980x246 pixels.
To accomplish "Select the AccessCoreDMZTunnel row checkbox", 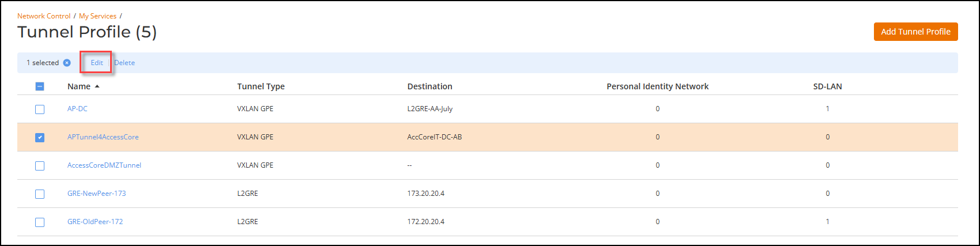I will [40, 165].
